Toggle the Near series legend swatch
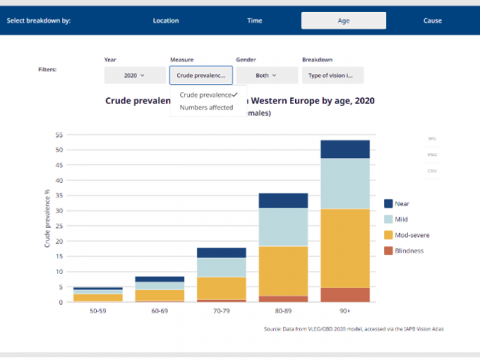The width and height of the screenshot is (480, 360). coord(388,204)
